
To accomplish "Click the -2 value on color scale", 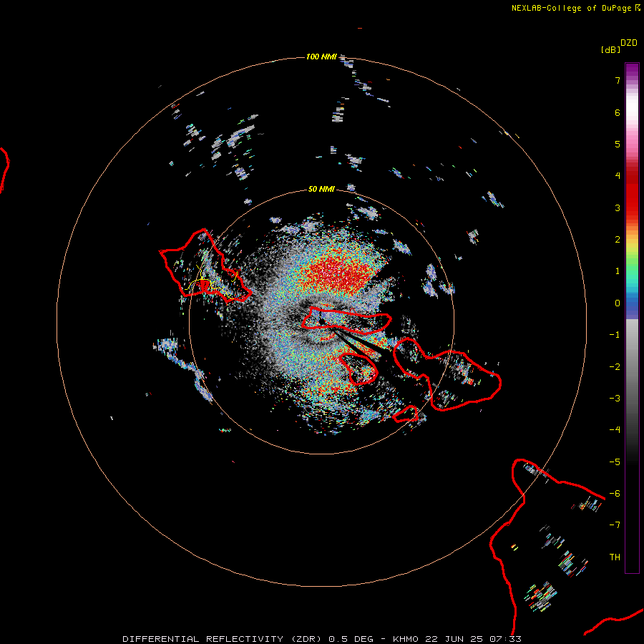I will [x=615, y=367].
